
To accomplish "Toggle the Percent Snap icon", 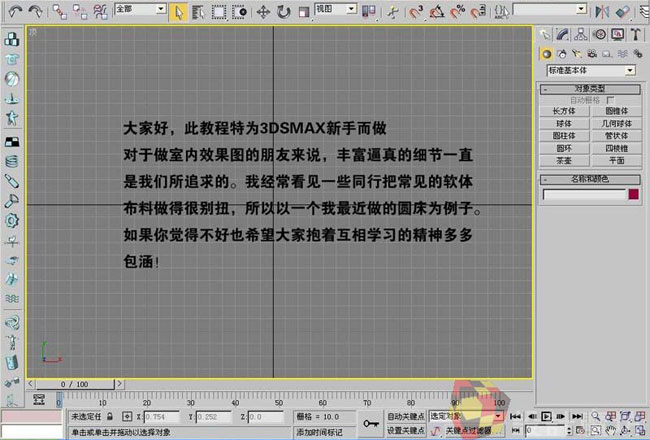I will [x=458, y=12].
